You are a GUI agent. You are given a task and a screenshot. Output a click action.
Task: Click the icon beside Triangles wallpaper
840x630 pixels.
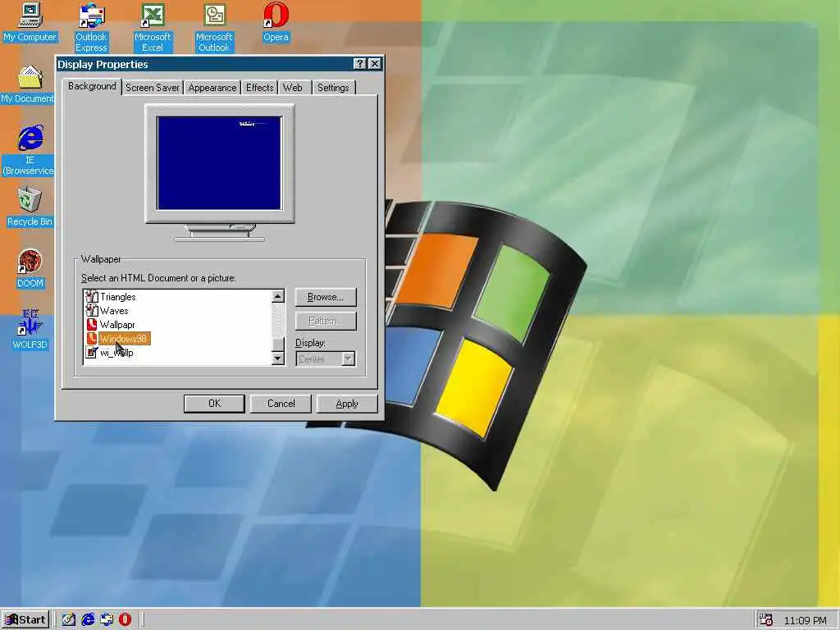[92, 296]
